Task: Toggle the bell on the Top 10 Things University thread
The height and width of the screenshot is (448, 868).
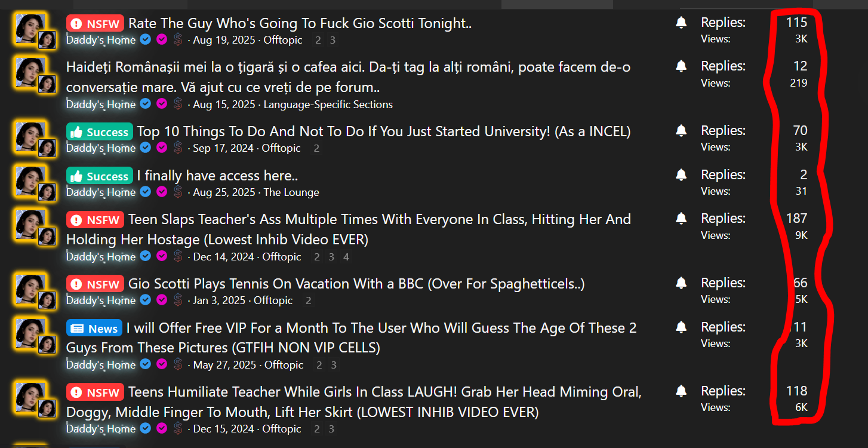Action: 681,131
